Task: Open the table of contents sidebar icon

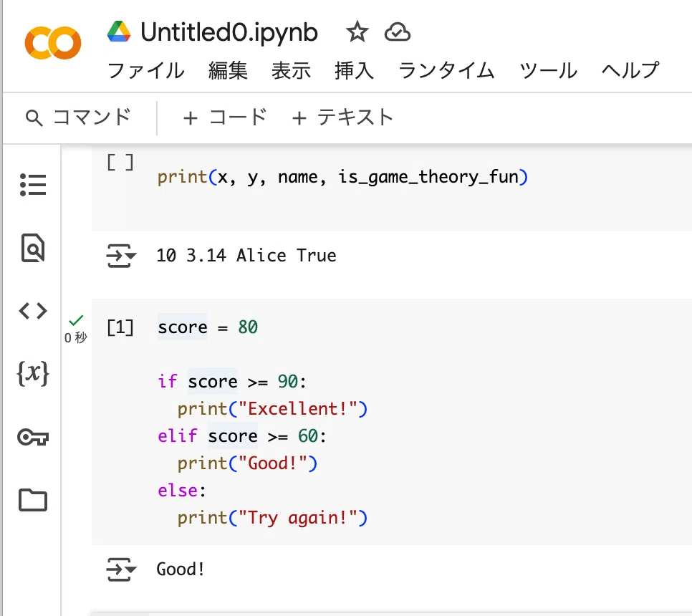Action: point(33,185)
